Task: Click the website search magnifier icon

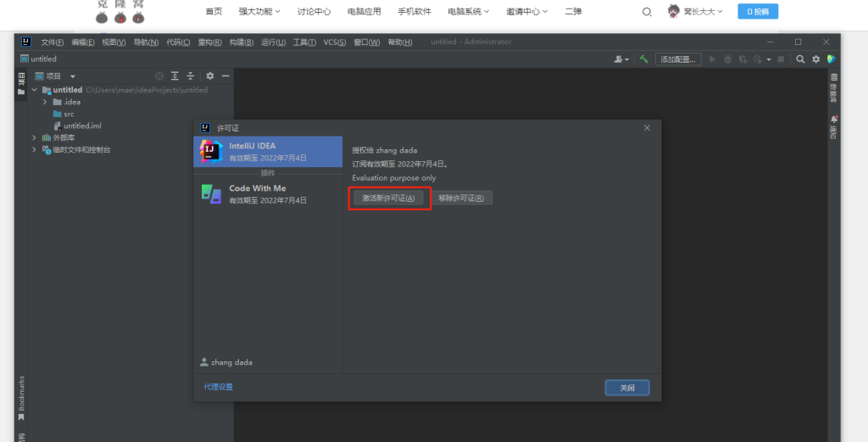Action: click(x=647, y=12)
